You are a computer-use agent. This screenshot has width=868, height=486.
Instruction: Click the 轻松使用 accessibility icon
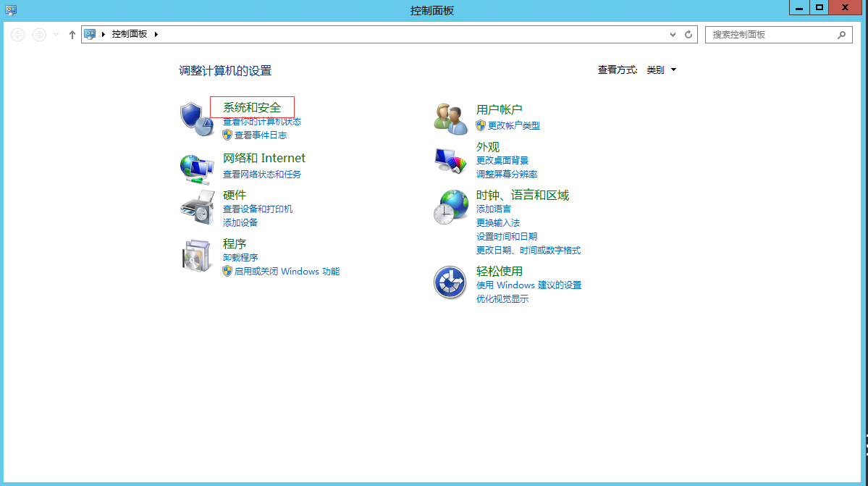(450, 282)
